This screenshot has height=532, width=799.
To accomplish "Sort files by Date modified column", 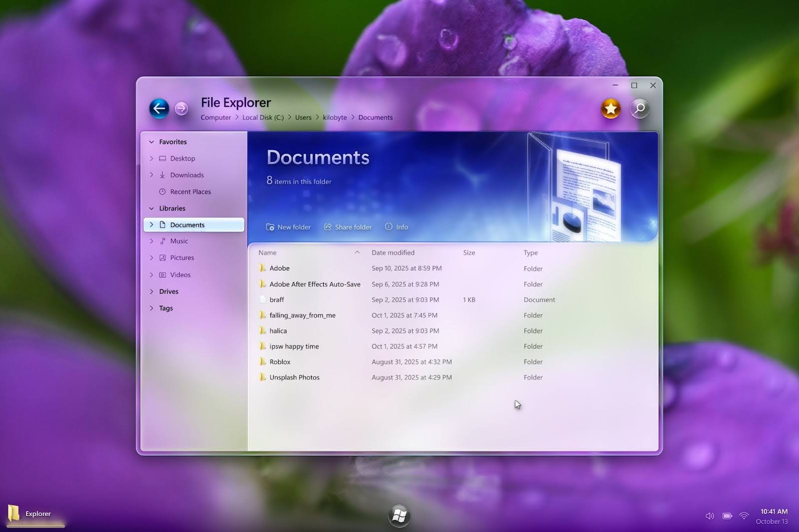I will (393, 253).
